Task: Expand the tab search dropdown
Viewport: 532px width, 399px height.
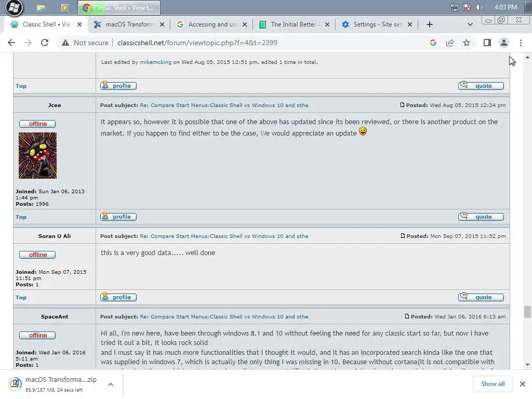Action: (x=470, y=24)
